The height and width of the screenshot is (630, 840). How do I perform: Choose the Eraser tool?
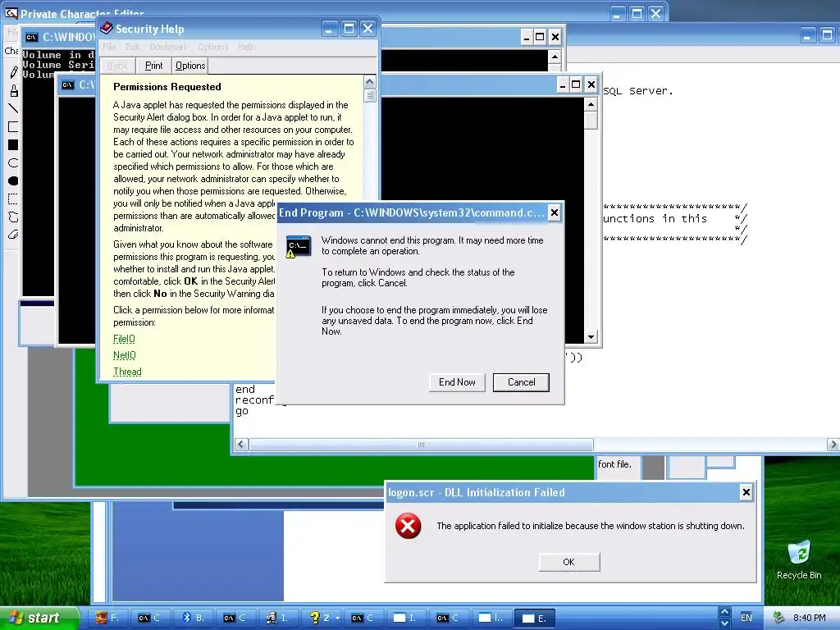pyautogui.click(x=13, y=235)
